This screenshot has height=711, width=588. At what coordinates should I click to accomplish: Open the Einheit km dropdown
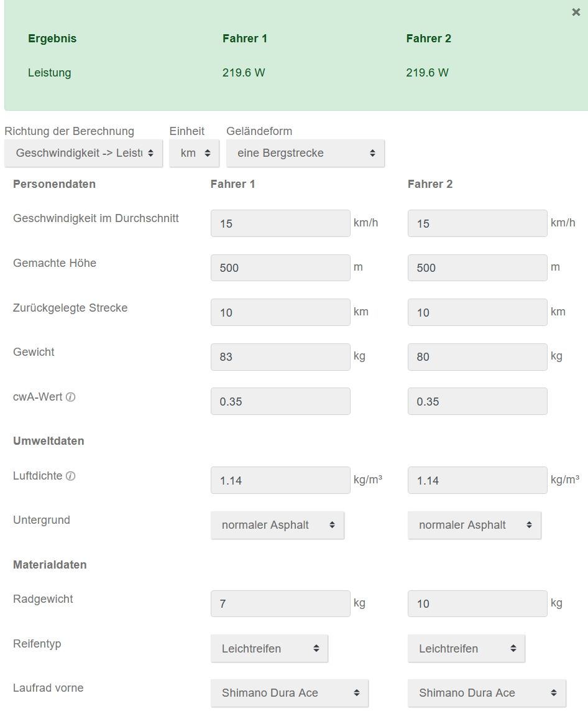point(194,153)
